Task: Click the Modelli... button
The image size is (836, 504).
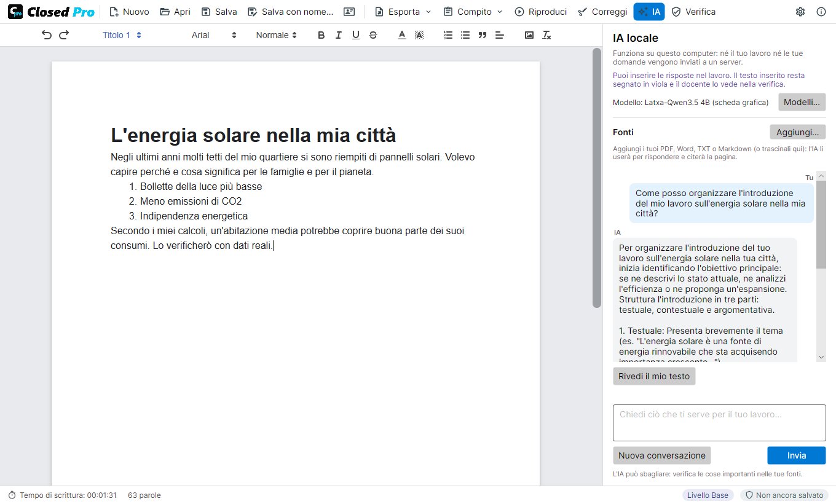Action: click(802, 102)
